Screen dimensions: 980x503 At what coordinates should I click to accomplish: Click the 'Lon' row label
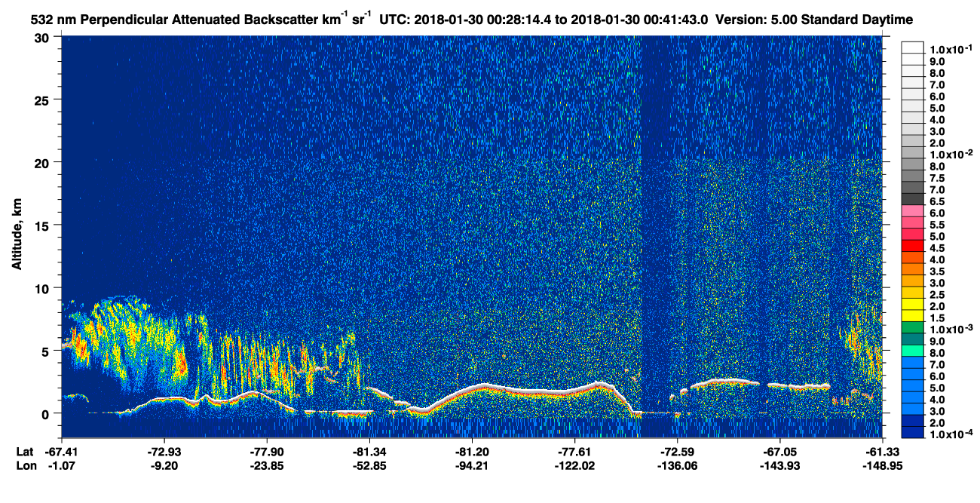point(26,465)
